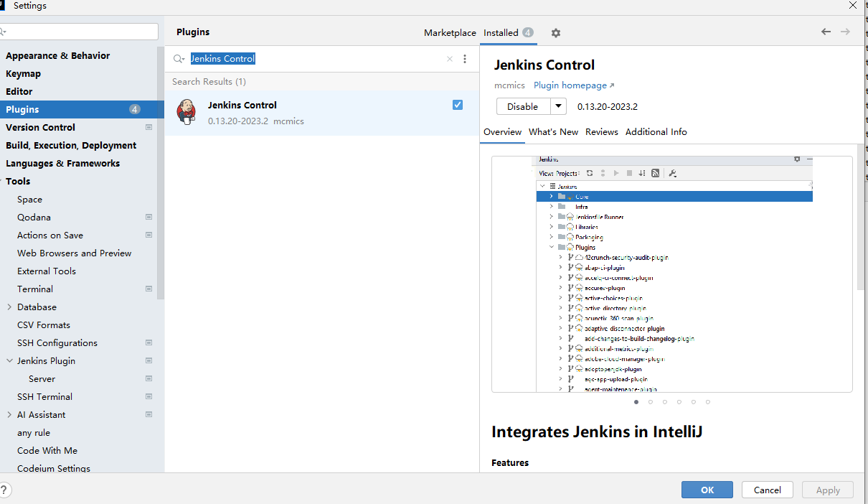Open the any rule settings page
The width and height of the screenshot is (868, 504).
tap(34, 432)
